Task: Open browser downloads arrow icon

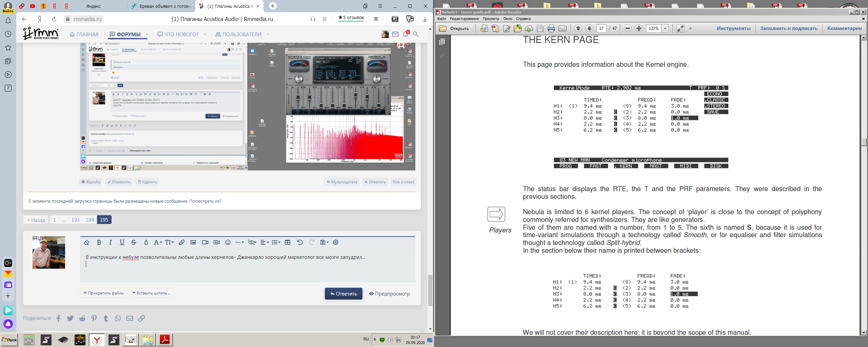Action: (425, 19)
